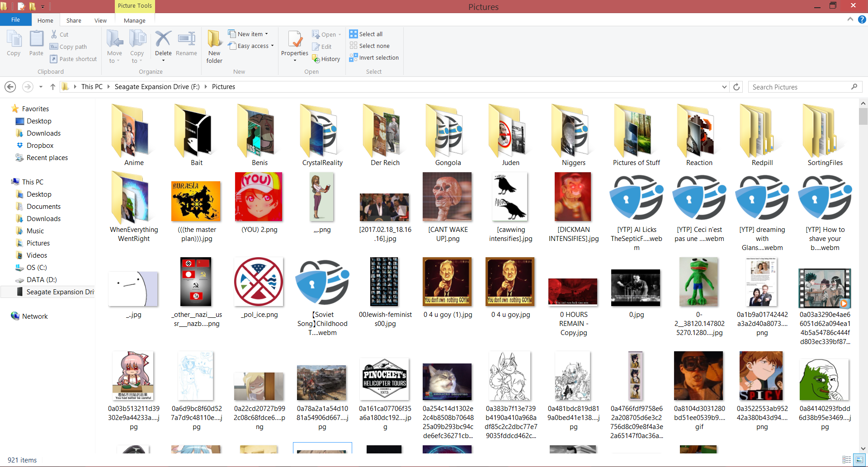
Task: Click Seagate Expansion Drive (F:) breadcrumb
Action: click(x=157, y=87)
